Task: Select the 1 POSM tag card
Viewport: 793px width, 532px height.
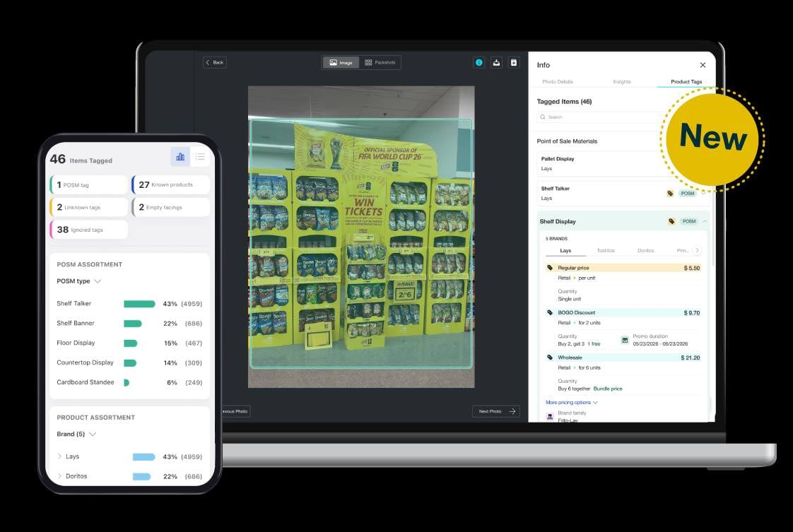Action: (89, 185)
